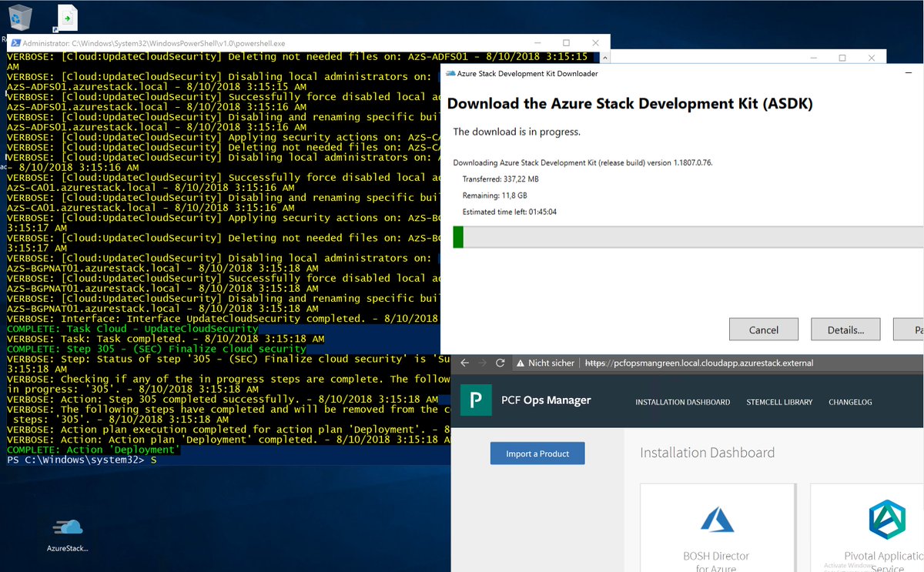The width and height of the screenshot is (924, 572).
Task: Click the partially visible Pause button in ASDK Downloader
Action: pos(909,329)
